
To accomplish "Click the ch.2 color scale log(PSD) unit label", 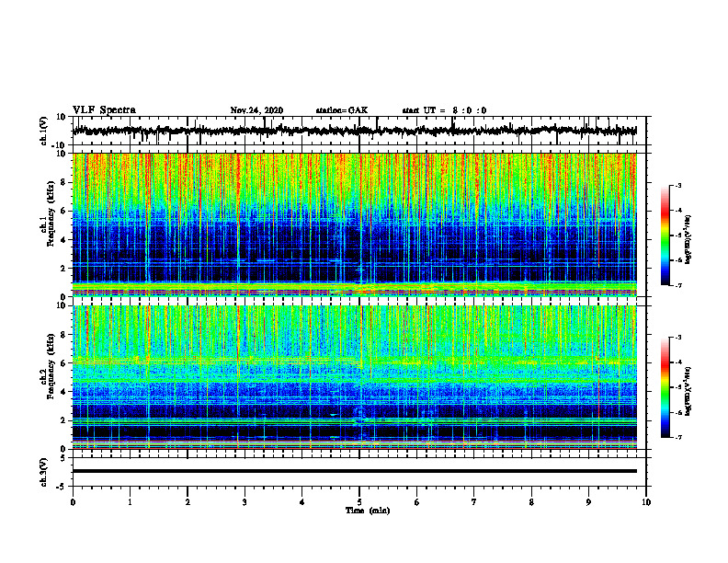I will pyautogui.click(x=688, y=392).
